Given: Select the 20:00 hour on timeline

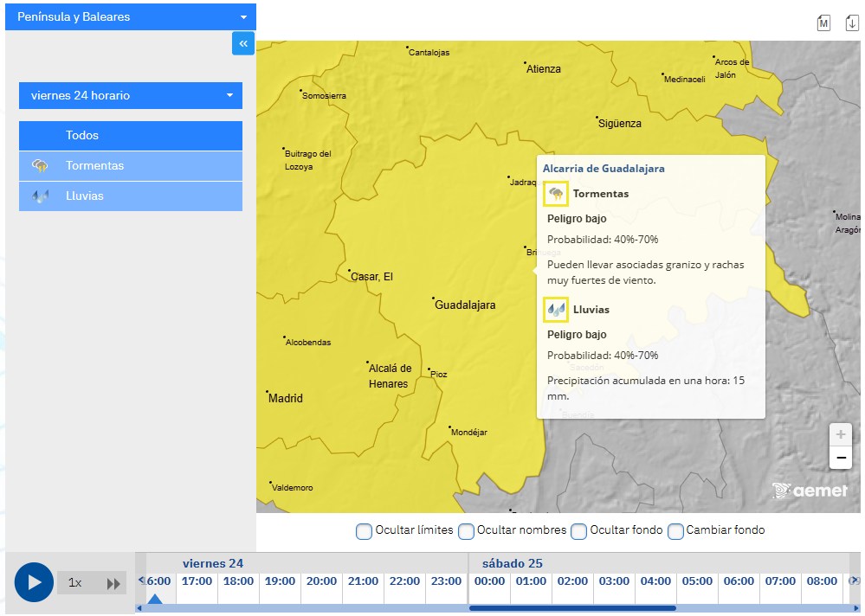Looking at the screenshot, I should tap(321, 581).
